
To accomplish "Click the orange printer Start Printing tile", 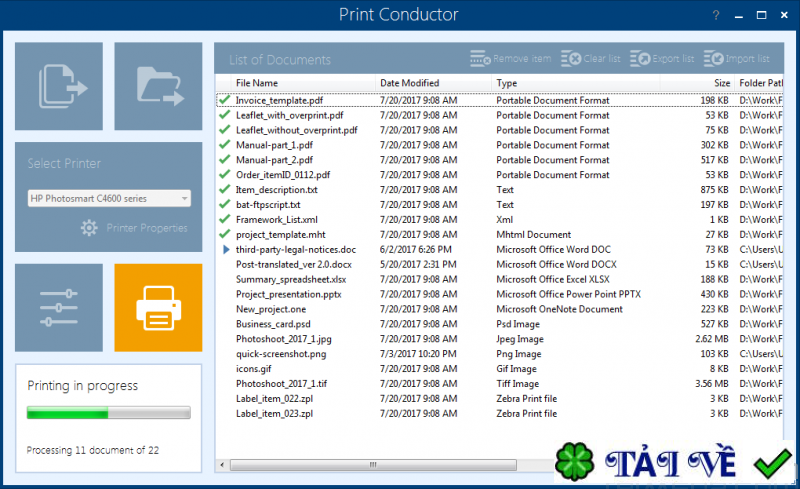I will 158,307.
